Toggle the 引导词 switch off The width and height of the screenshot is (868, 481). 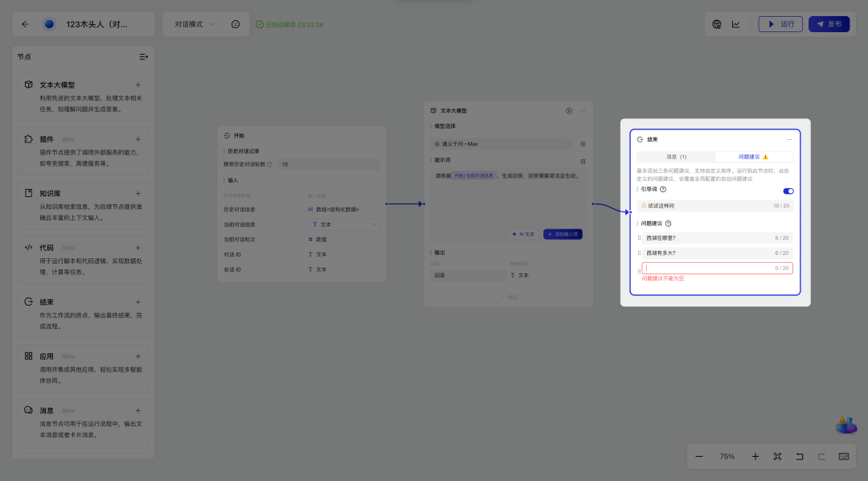click(x=788, y=191)
